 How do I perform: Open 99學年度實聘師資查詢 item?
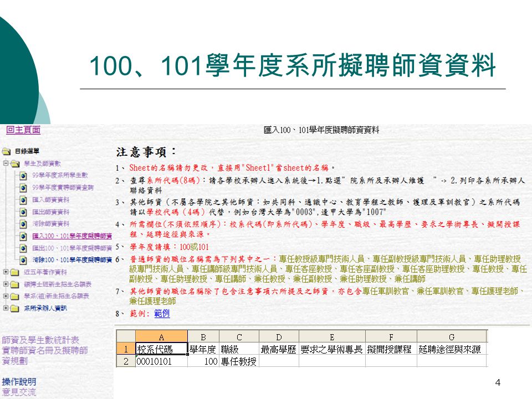click(x=63, y=188)
